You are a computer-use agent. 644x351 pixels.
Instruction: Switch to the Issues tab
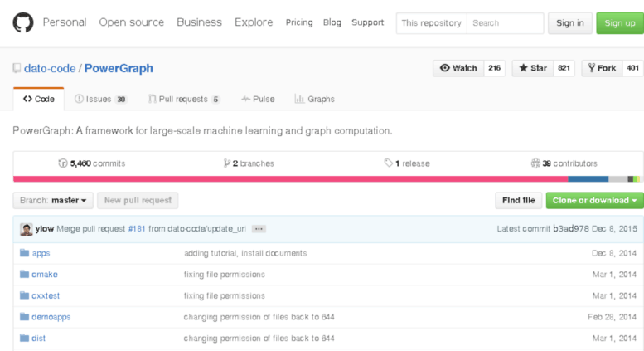(x=101, y=99)
